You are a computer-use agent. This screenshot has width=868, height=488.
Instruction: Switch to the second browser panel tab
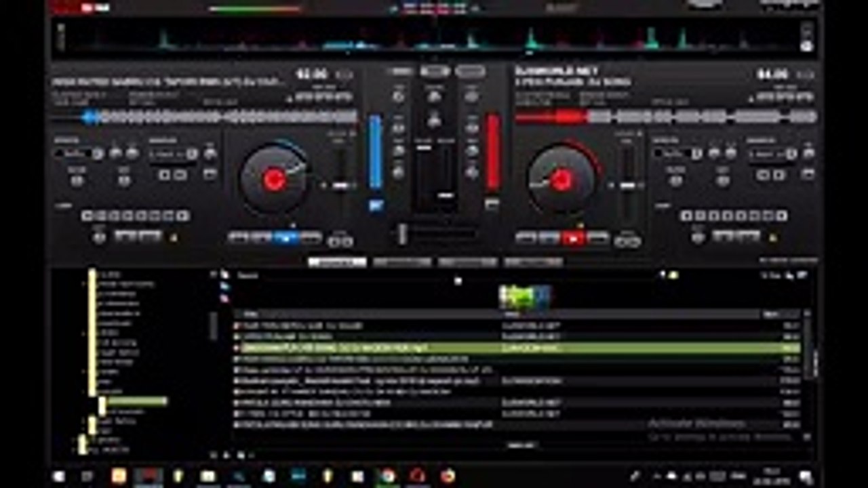click(x=402, y=262)
